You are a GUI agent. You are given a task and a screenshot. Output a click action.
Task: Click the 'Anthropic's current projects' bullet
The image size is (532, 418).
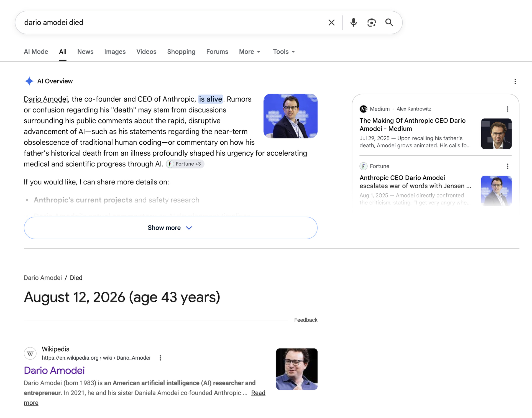coord(116,200)
